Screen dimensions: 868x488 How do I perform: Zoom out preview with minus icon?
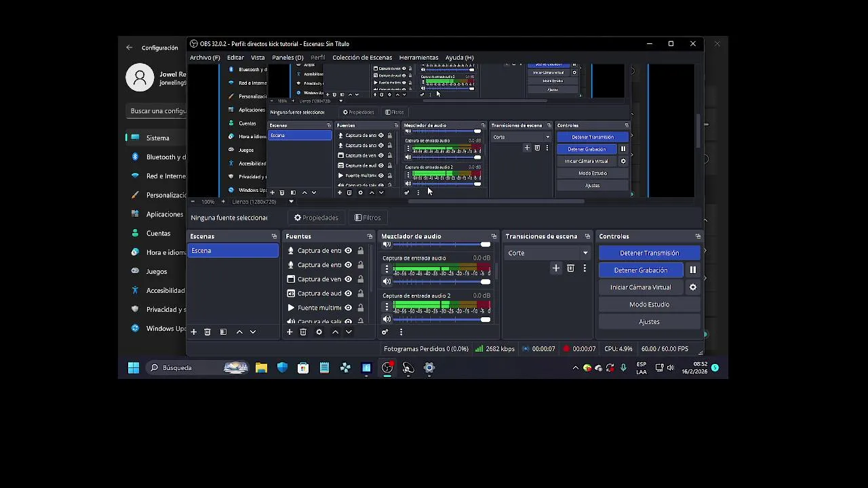(x=193, y=201)
